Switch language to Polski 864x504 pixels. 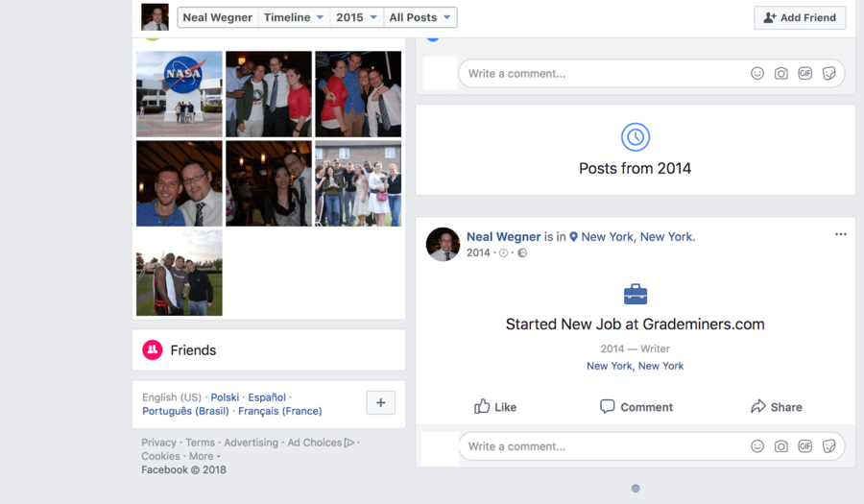coord(225,397)
